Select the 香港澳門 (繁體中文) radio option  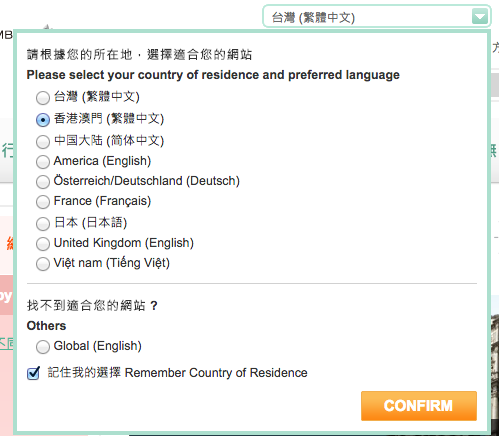(x=43, y=120)
